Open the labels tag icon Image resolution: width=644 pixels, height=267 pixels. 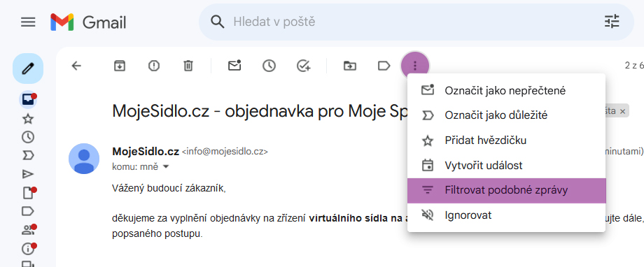[384, 66]
